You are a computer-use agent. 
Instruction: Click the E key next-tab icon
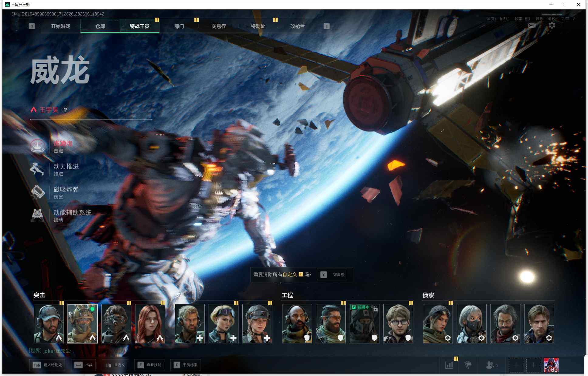pos(326,26)
